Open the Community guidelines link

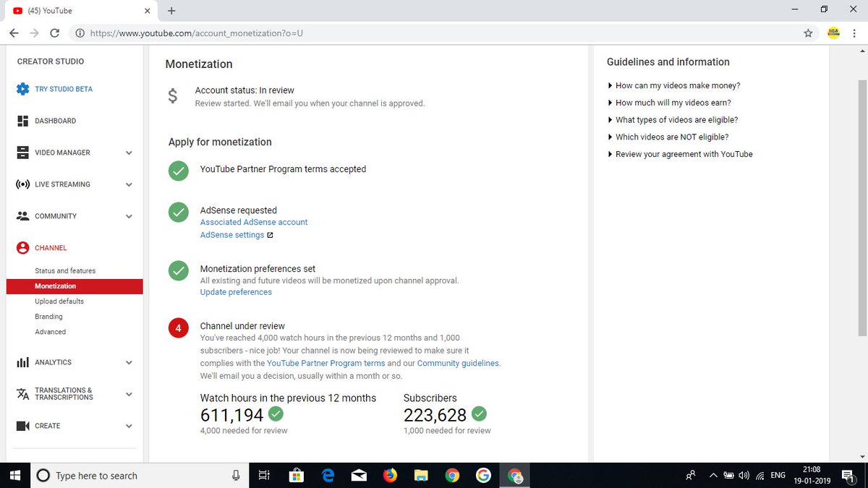tap(458, 363)
